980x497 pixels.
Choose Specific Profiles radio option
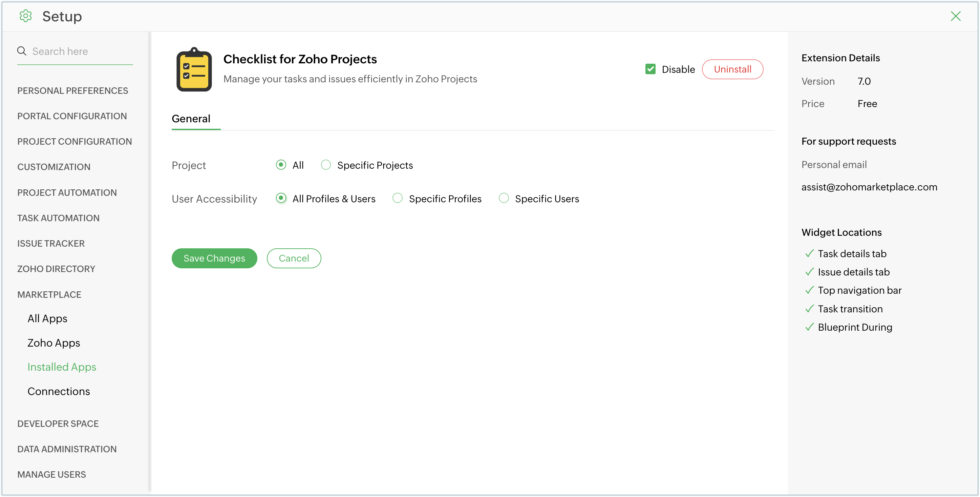pos(397,198)
